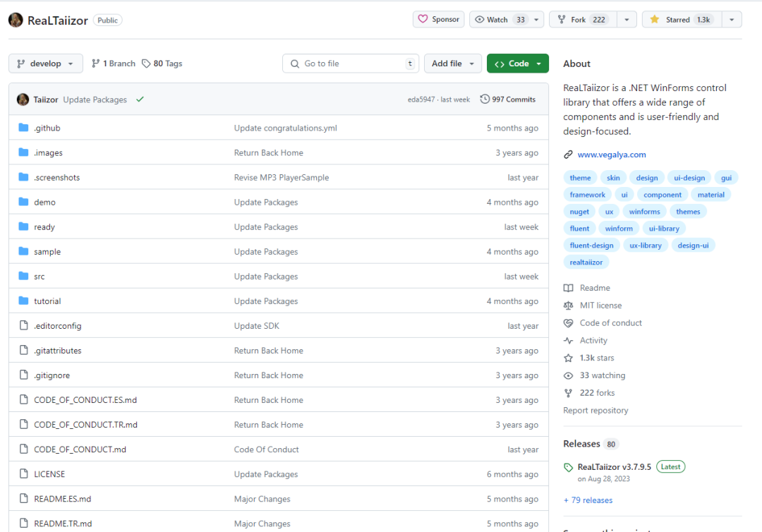
Task: Click the + 79 releases link
Action: (x=588, y=500)
